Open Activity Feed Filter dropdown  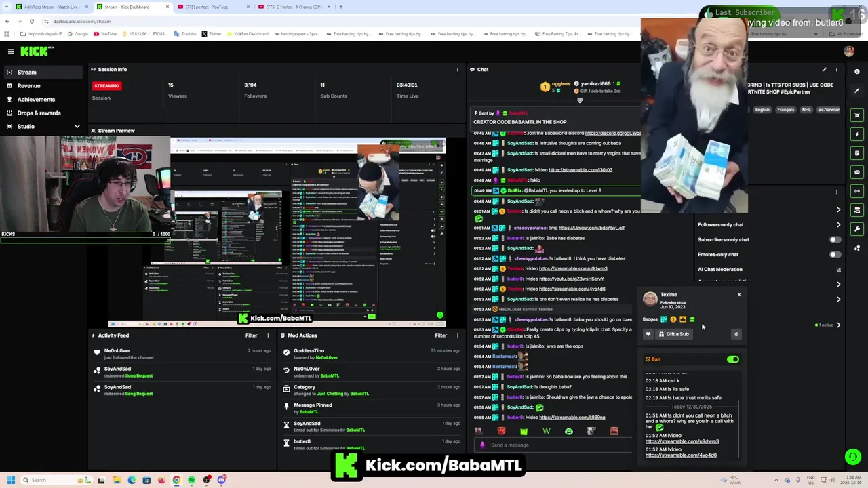pos(251,335)
